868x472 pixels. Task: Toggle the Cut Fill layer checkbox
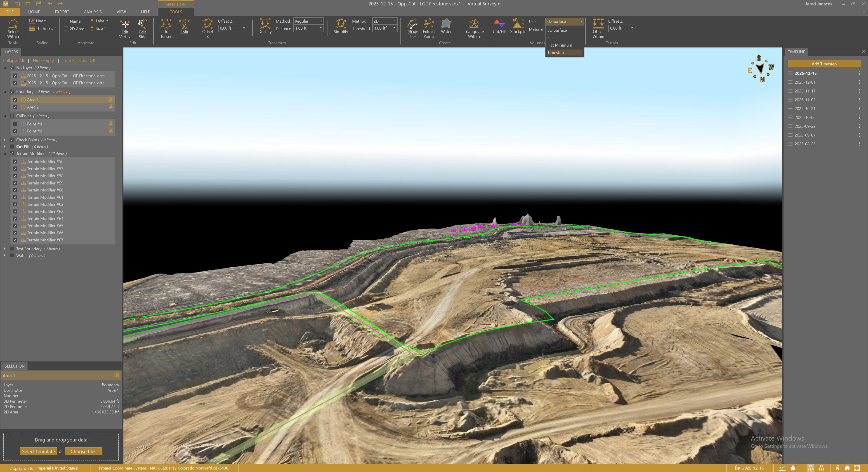[x=12, y=146]
